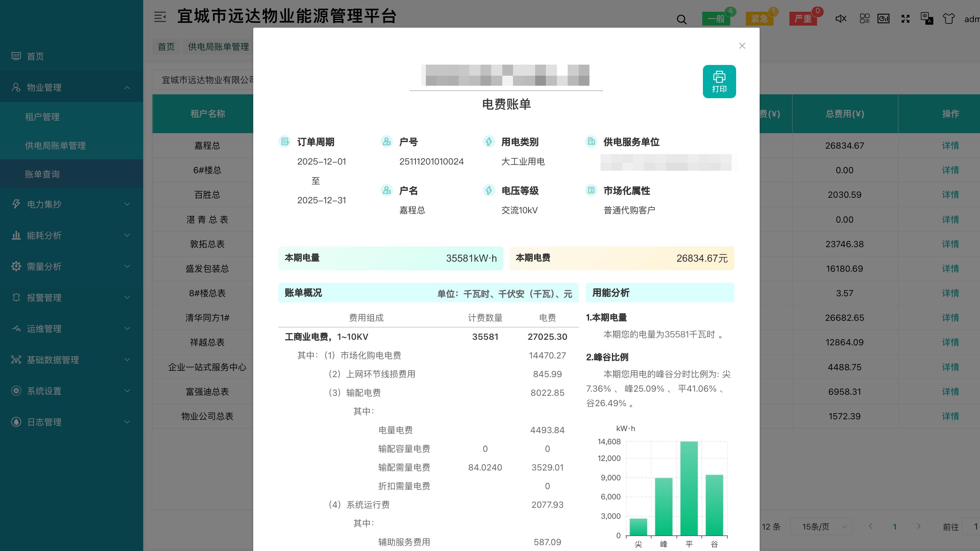980x551 pixels.
Task: Click the 电力集抄 lightning icon
Action: (x=16, y=204)
